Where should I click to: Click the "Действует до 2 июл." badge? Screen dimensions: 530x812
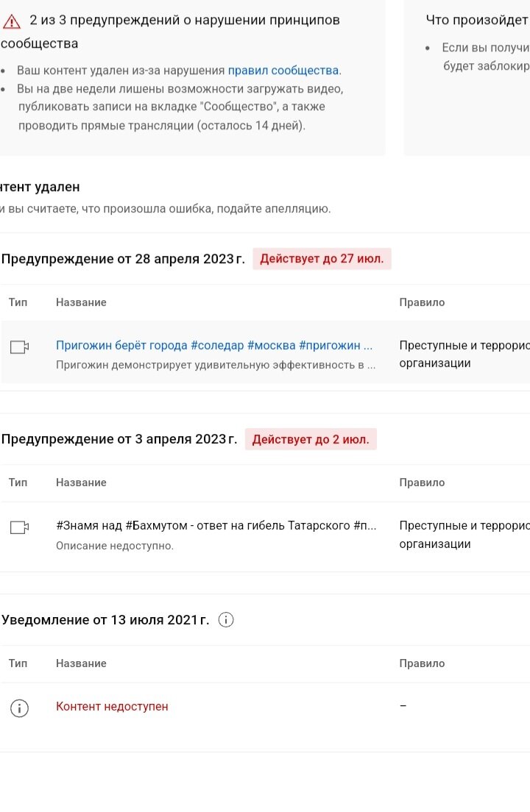311,439
